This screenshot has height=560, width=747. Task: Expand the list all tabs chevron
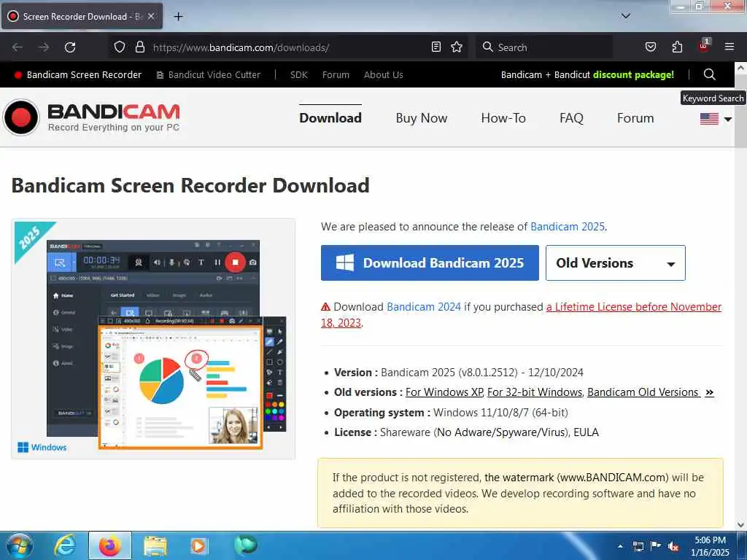pos(625,16)
